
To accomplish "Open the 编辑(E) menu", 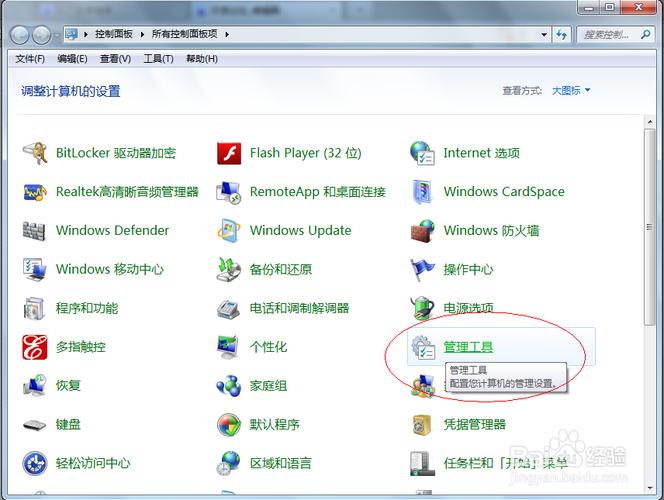I will pyautogui.click(x=72, y=59).
